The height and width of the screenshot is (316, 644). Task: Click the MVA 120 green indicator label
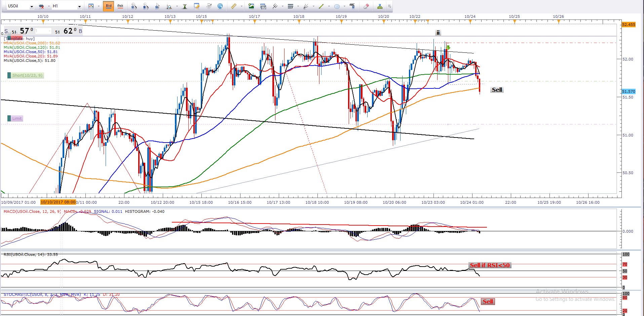pos(32,47)
